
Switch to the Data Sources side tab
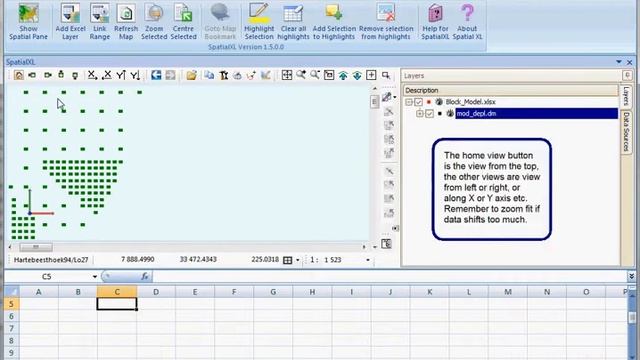pyautogui.click(x=627, y=132)
